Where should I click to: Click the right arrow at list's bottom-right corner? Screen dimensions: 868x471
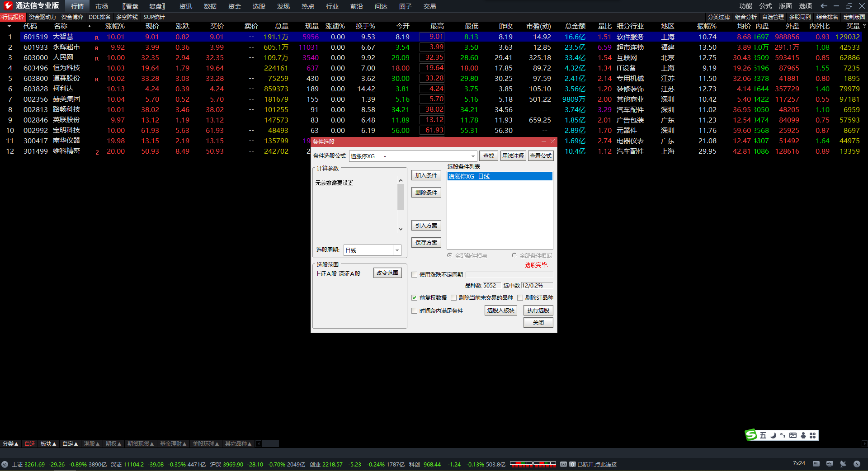coord(864,444)
